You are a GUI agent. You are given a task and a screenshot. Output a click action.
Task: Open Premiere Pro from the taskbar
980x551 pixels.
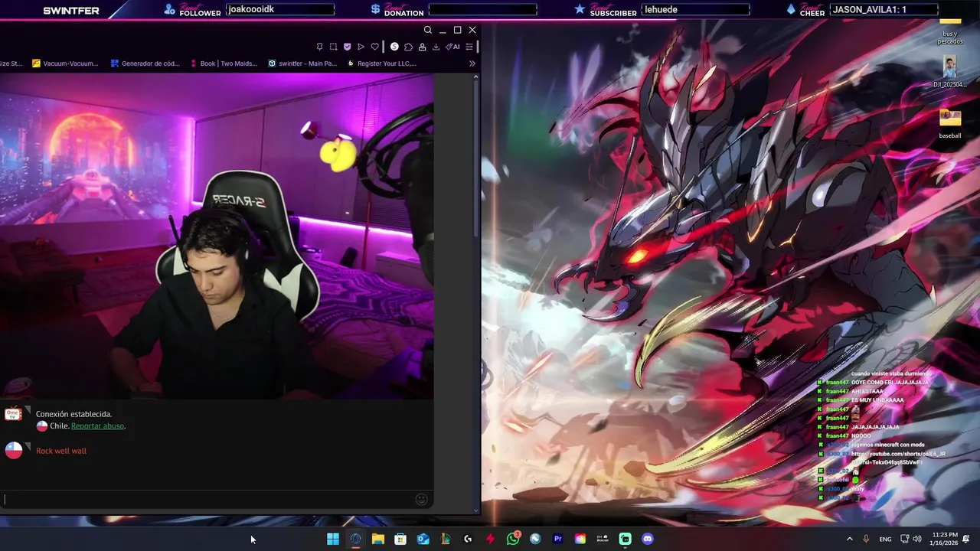pyautogui.click(x=557, y=539)
